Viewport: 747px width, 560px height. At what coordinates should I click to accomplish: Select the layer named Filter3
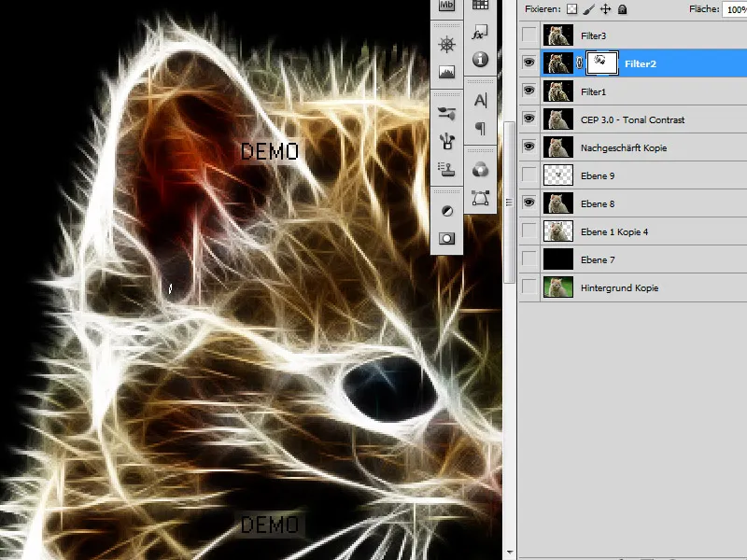[593, 35]
